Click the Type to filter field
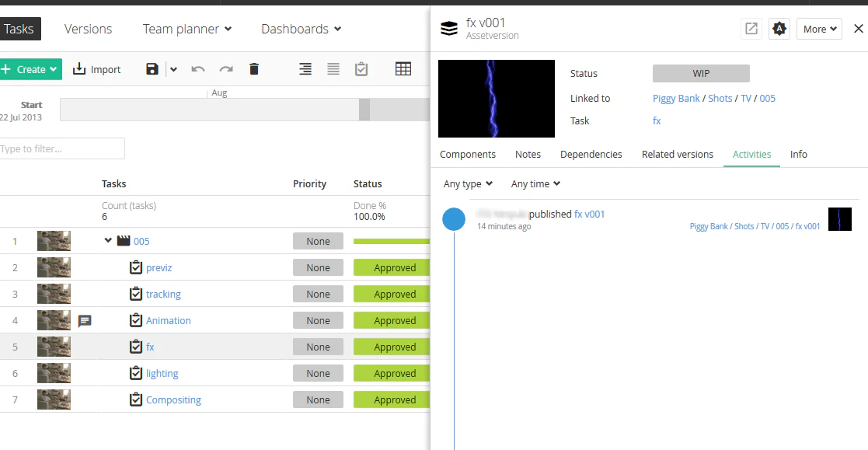The image size is (868, 450). (x=62, y=149)
